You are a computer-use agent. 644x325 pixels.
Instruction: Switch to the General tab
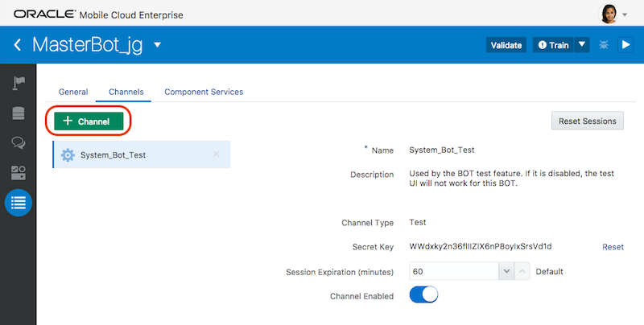click(73, 92)
